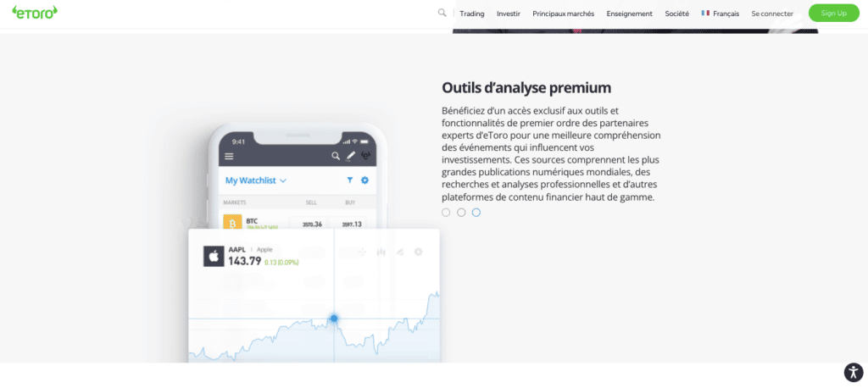868x388 pixels.
Task: Select the first carousel slide dot
Action: point(446,213)
